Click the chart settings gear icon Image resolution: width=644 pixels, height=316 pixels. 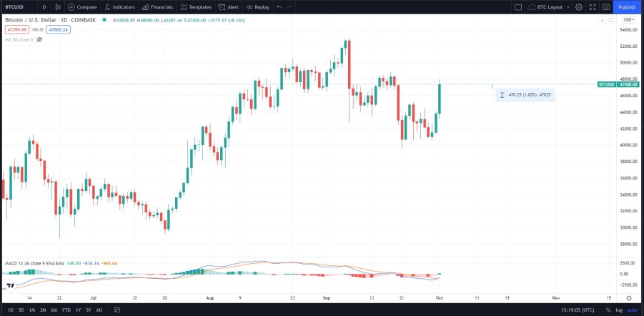click(x=579, y=7)
